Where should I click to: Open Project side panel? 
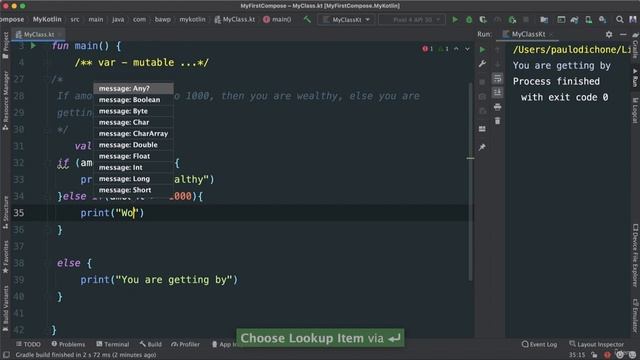[x=6, y=45]
